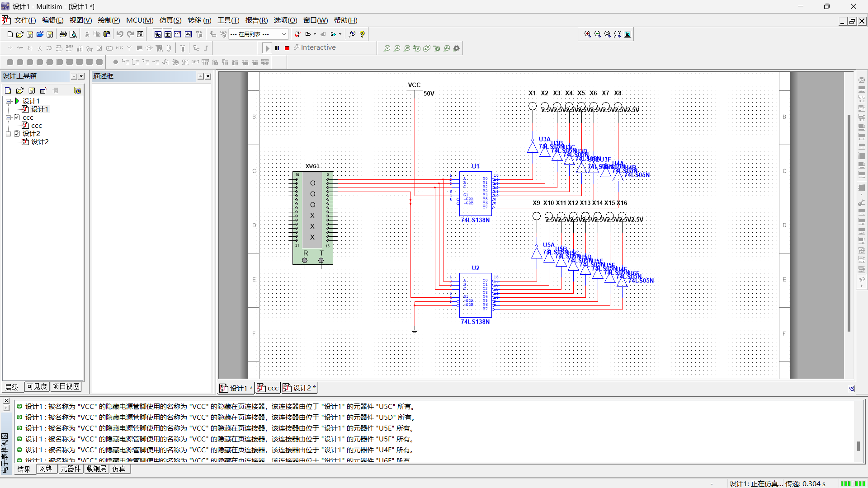The height and width of the screenshot is (488, 868).
Task: Zoom to fit page icon
Action: [618, 34]
